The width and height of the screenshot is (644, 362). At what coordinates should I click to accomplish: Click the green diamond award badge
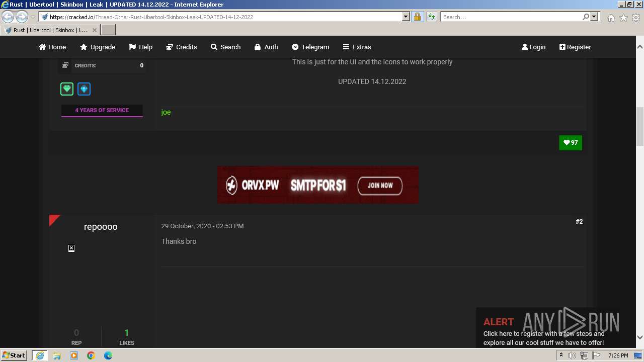67,89
